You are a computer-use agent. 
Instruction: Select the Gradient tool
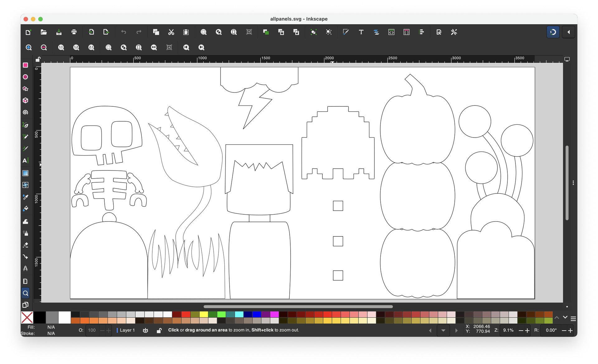coord(26,173)
